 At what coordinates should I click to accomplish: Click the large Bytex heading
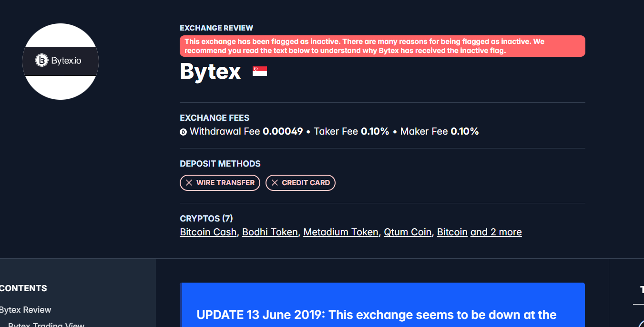point(210,72)
